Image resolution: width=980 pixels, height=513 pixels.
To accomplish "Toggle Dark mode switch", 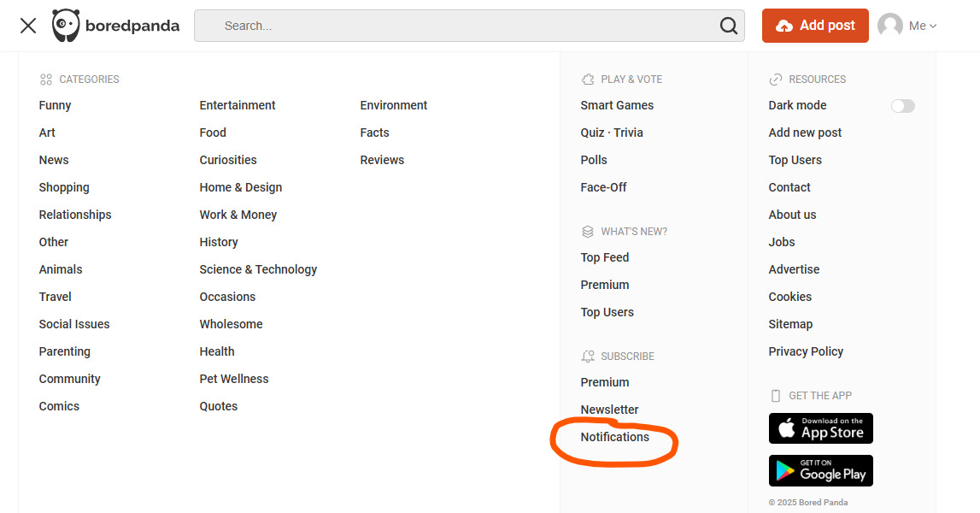I will click(x=902, y=106).
